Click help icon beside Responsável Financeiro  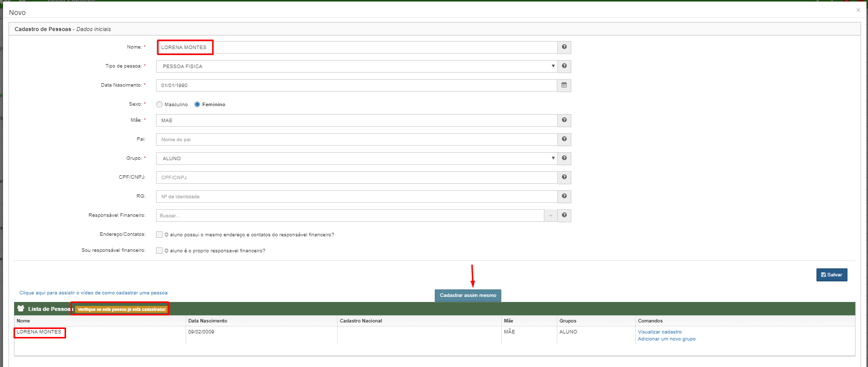(x=564, y=215)
